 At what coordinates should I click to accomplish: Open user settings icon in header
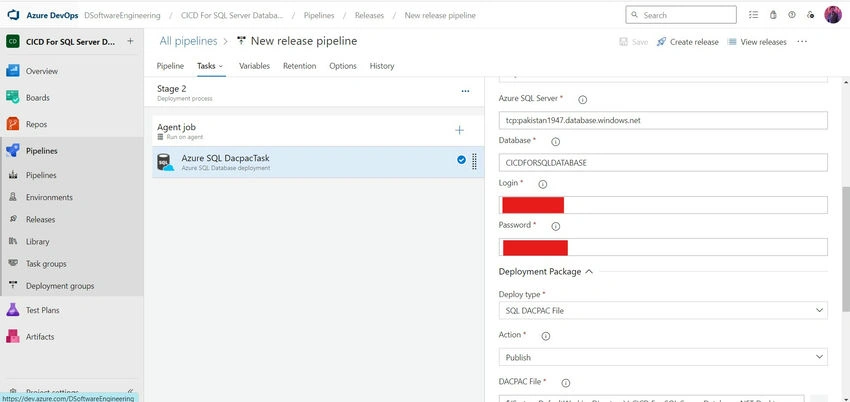coord(810,15)
